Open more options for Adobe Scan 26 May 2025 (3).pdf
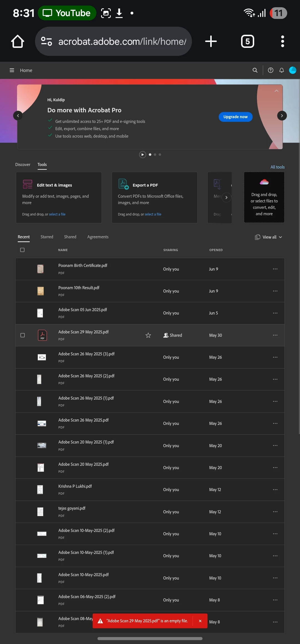Screen dimensions: 300x644 click(275, 357)
